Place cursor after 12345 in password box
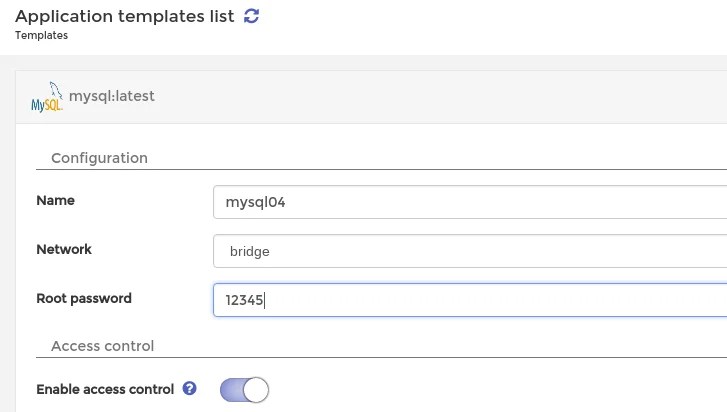 click(265, 299)
